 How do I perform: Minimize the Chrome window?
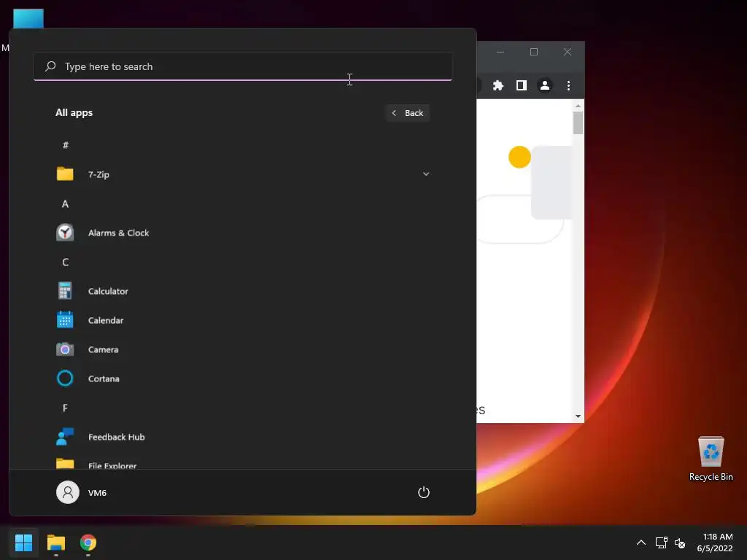500,52
